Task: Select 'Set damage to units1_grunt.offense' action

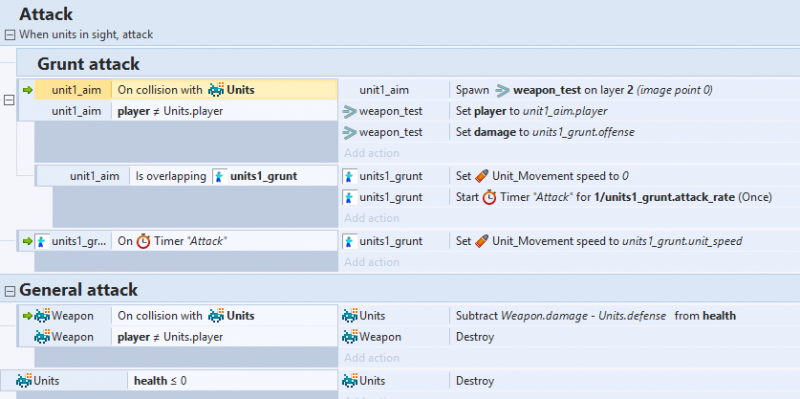Action: click(545, 132)
